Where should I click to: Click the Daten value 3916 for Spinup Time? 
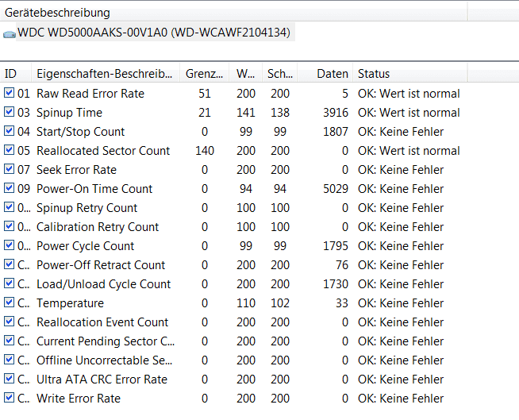(x=336, y=113)
